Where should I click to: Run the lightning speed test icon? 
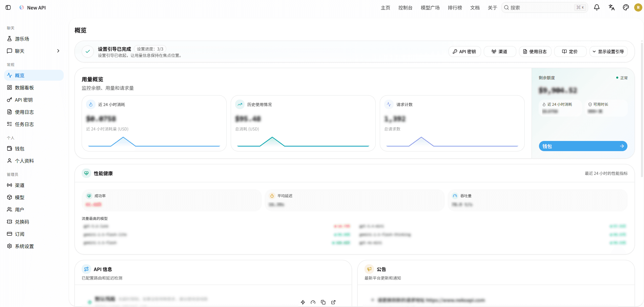[x=303, y=302]
